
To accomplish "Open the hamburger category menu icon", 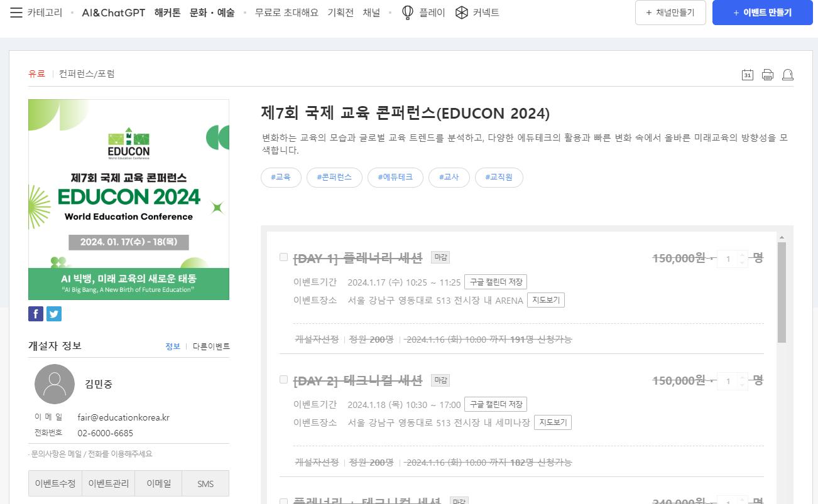I will click(16, 13).
